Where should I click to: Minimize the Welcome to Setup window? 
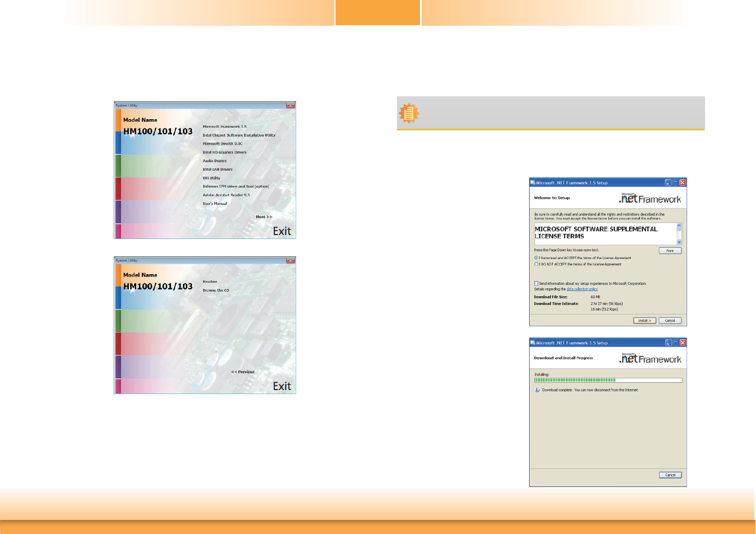click(x=668, y=182)
